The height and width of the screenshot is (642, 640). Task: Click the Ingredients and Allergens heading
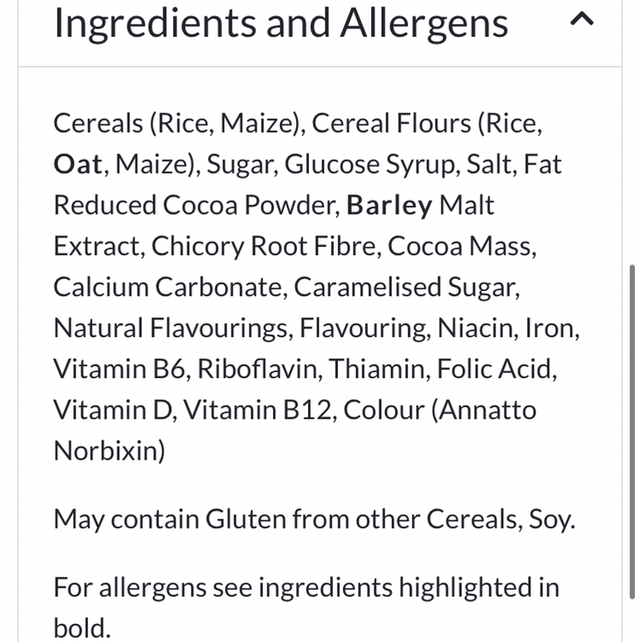pos(280,22)
